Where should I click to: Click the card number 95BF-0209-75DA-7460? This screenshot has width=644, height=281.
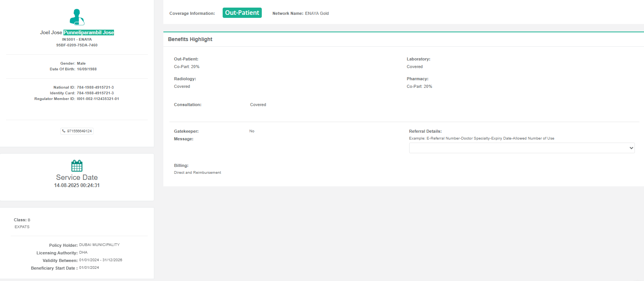(77, 45)
